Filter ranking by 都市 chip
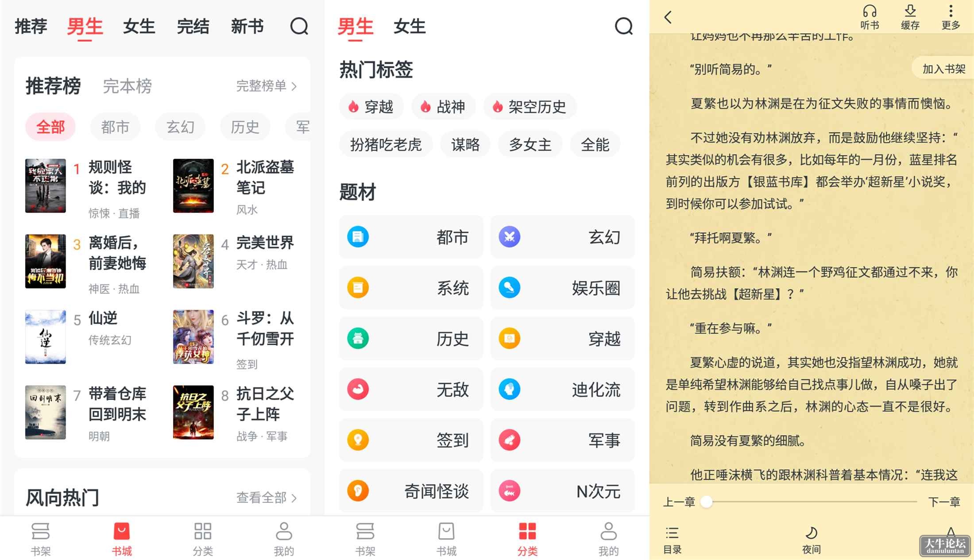 click(115, 127)
